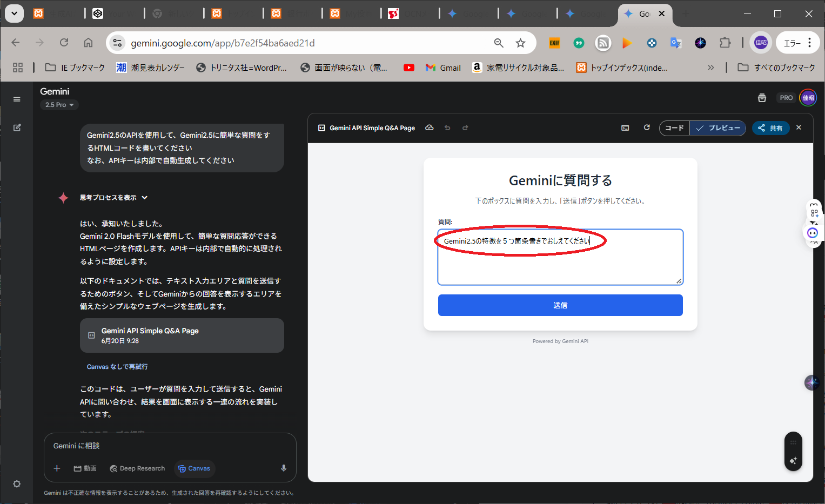Click the cloud saved icon in canvas header

430,128
